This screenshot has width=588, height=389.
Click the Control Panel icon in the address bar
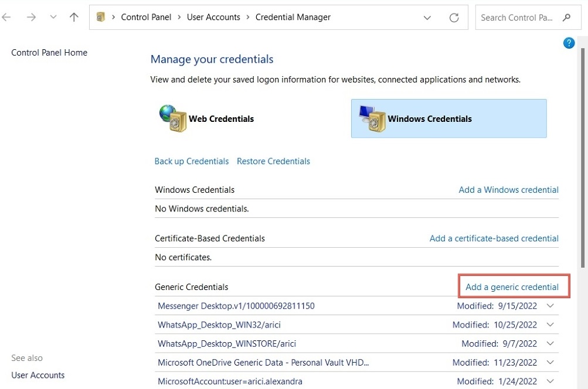point(101,17)
